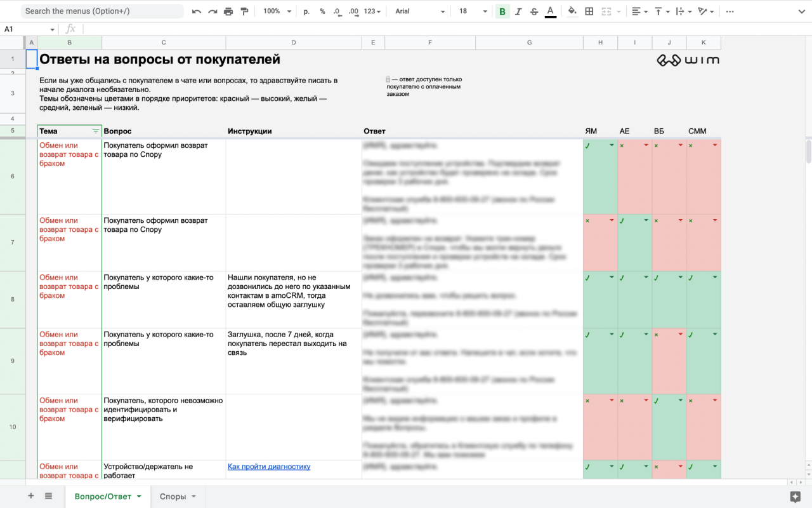Select cell Покупатель, которого невозможно идентифицировать
812x508 pixels.
[x=164, y=427]
